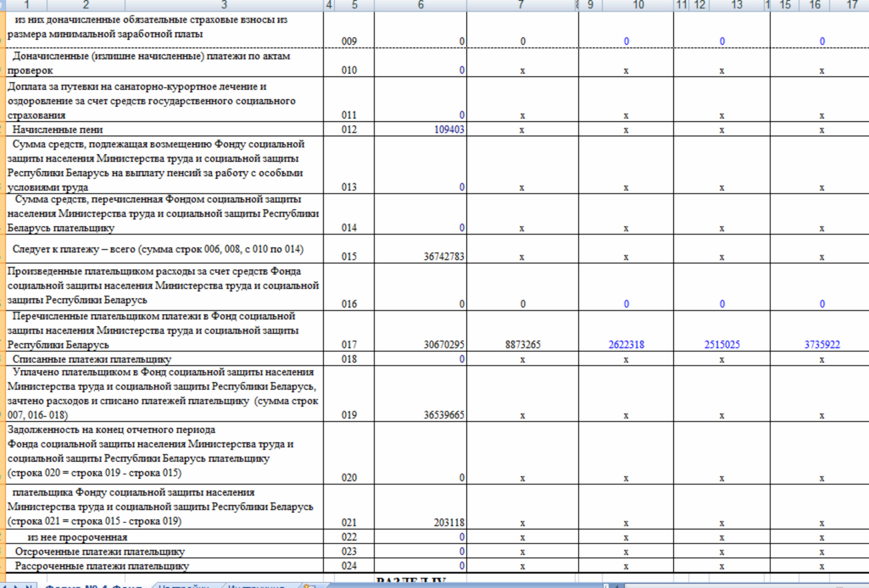Click the 'Следует к платежу – всего' cell
869x588 pixels.
[x=164, y=249]
